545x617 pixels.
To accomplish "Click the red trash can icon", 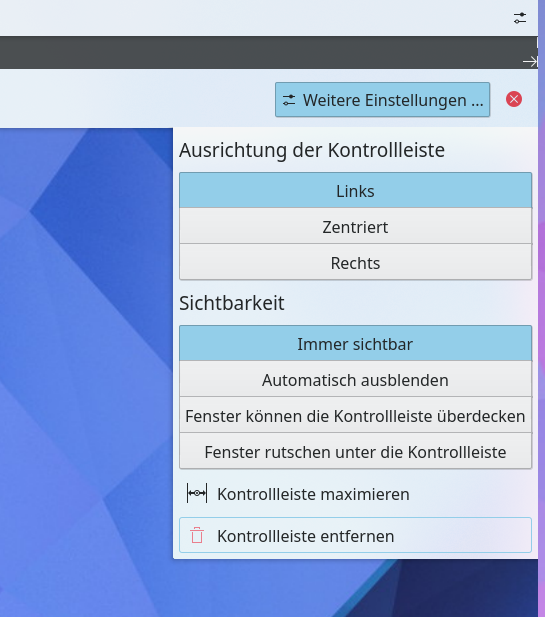I will (197, 536).
